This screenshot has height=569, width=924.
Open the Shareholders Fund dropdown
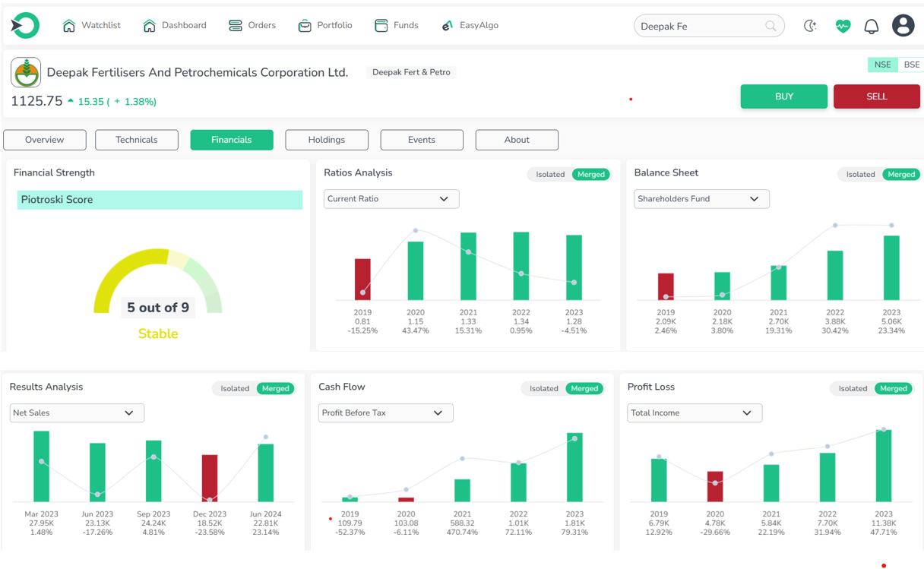701,199
